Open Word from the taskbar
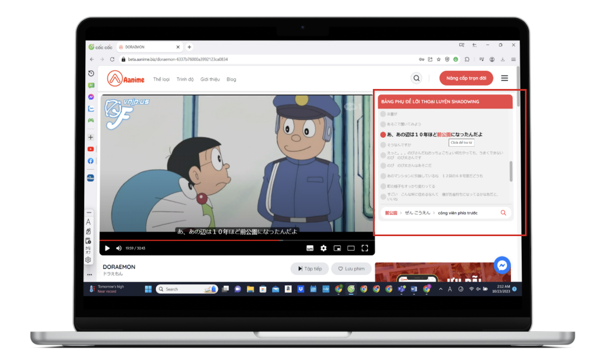Screen dimensions: 603x364 tap(414, 289)
